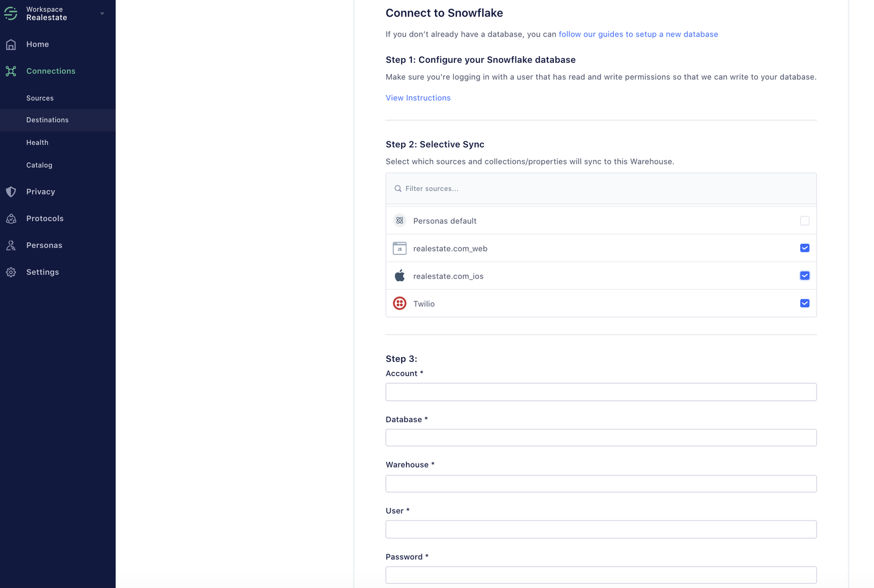The height and width of the screenshot is (588, 874).
Task: Click the Apple icon for realestate.com_ios
Action: [400, 276]
